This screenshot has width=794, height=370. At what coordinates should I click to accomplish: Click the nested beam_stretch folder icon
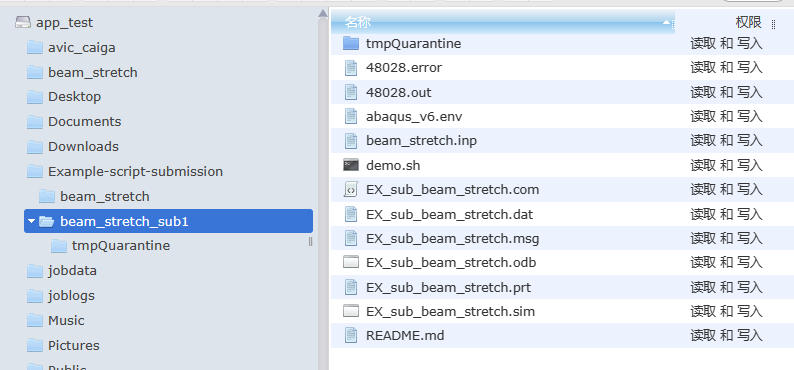(47, 196)
